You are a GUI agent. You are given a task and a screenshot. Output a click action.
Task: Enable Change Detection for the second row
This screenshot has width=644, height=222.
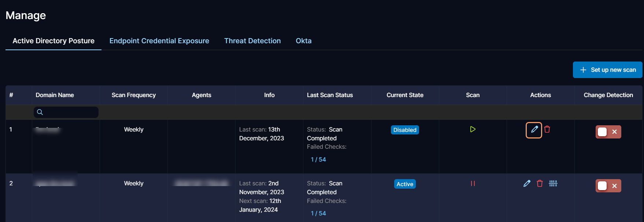point(608,186)
